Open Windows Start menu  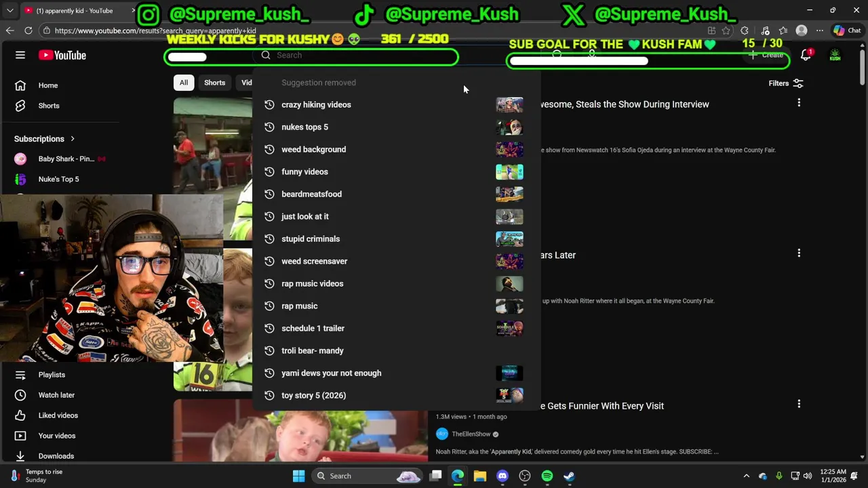point(298,476)
